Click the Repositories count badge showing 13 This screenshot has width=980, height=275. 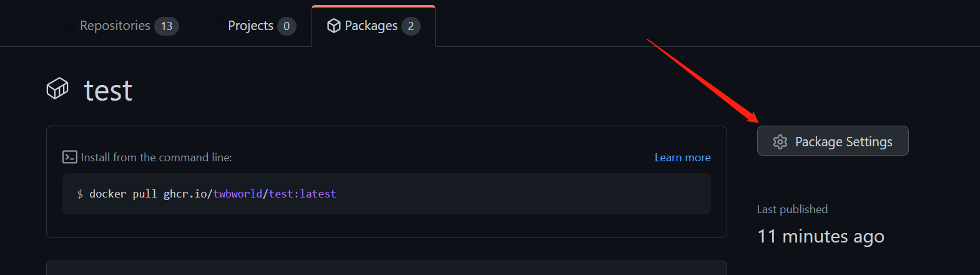167,26
